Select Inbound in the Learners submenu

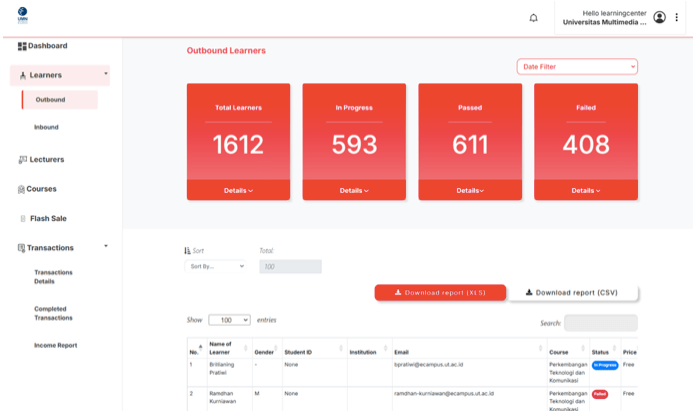(46, 127)
